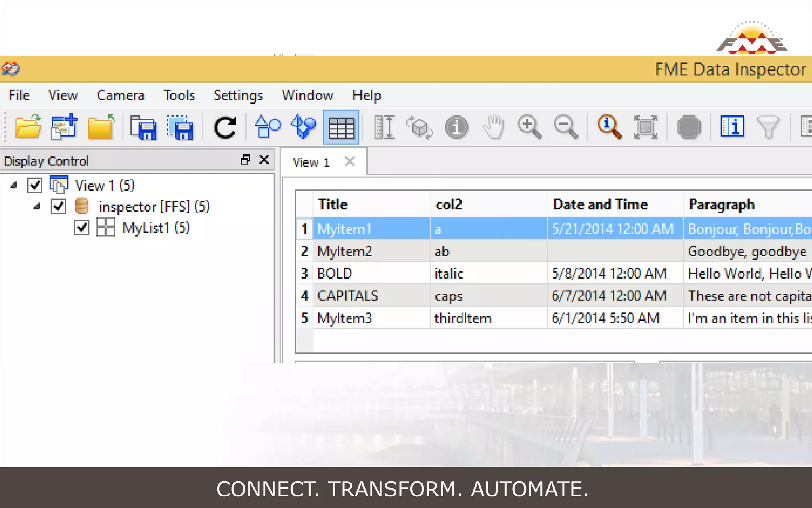Click the caps cell in col2
This screenshot has width=812, height=508.
[489, 296]
